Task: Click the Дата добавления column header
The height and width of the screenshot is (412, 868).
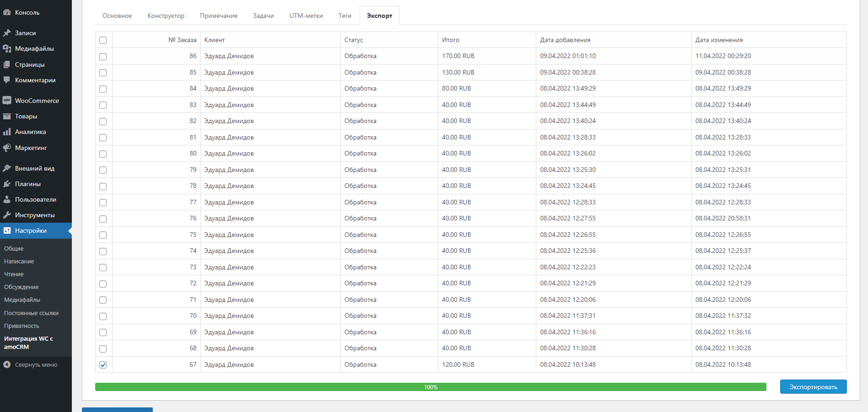Action: pyautogui.click(x=565, y=40)
